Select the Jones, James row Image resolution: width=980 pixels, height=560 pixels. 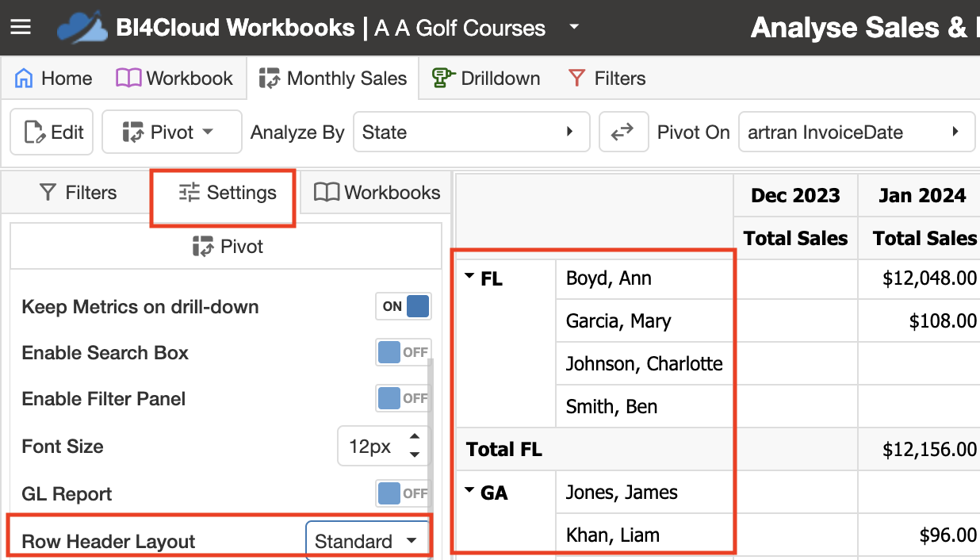[x=645, y=493]
